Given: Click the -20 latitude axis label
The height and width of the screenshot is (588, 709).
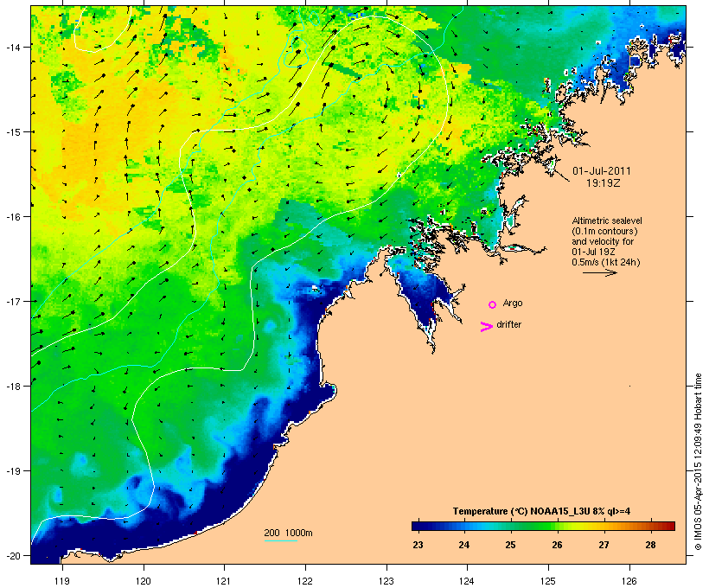Looking at the screenshot, I should coord(13,555).
